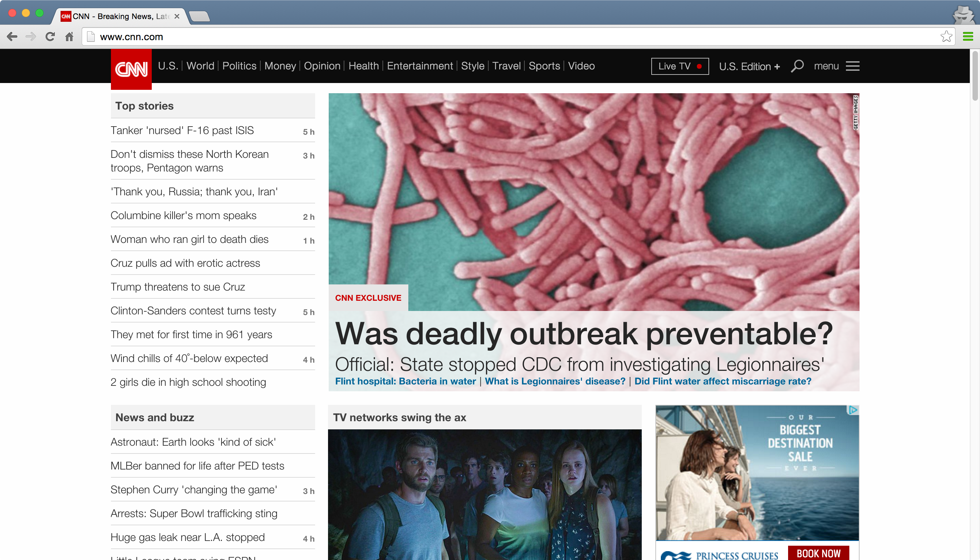Viewport: 980px width, 560px height.
Task: Open the CNN search magnifier icon
Action: pyautogui.click(x=797, y=66)
